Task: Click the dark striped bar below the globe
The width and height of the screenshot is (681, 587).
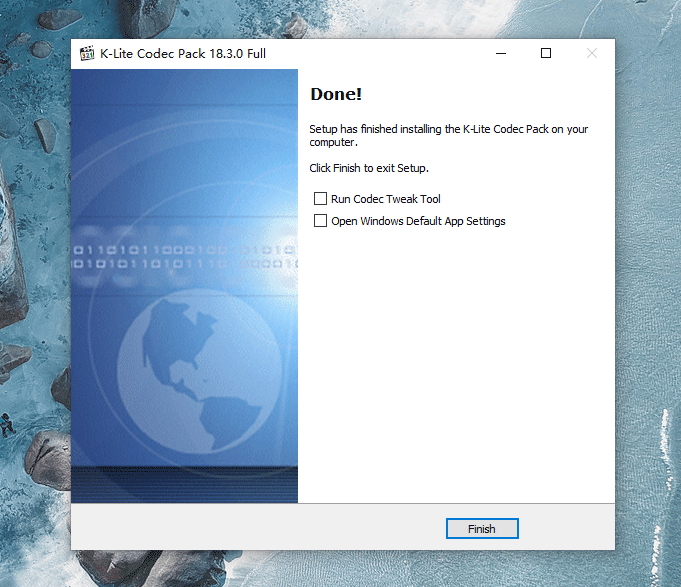Action: (185, 485)
